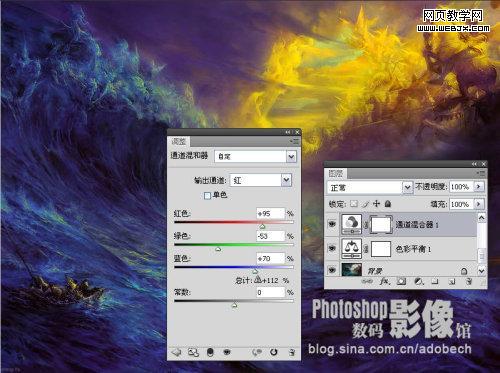The image size is (500, 373).
Task: Open new adjustment layer half-circle icon
Action: click(x=418, y=282)
